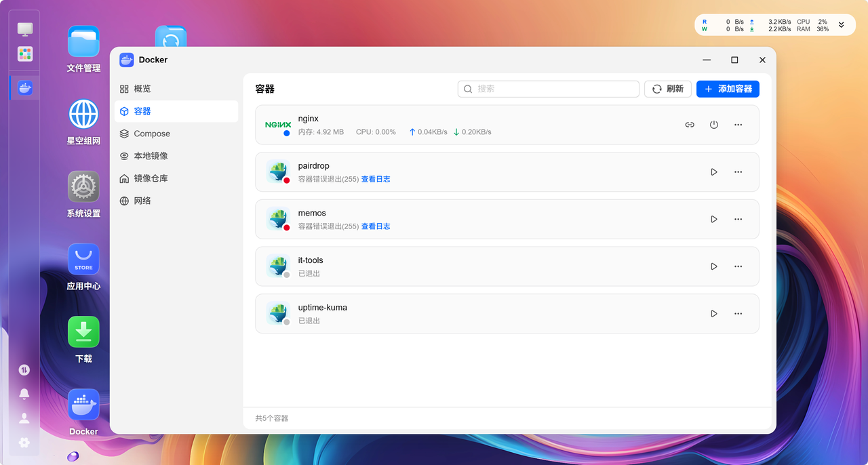Open the 网络 network section

[176, 201]
